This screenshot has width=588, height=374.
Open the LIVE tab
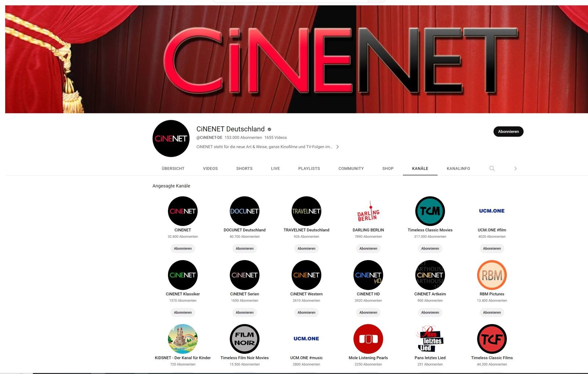pos(275,169)
